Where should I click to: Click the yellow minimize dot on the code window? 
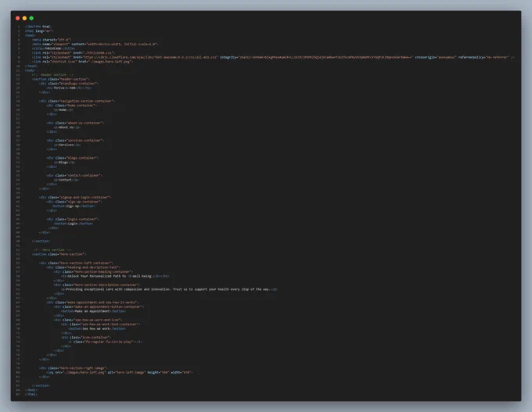pos(24,18)
